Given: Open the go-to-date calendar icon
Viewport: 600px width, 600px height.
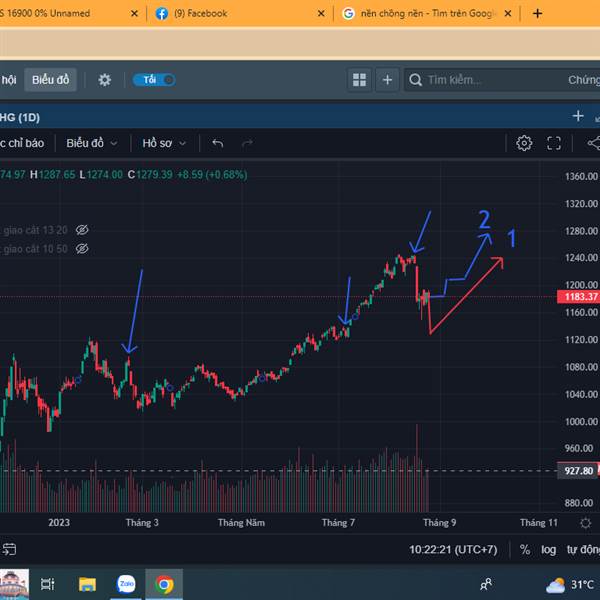Looking at the screenshot, I should (9, 549).
